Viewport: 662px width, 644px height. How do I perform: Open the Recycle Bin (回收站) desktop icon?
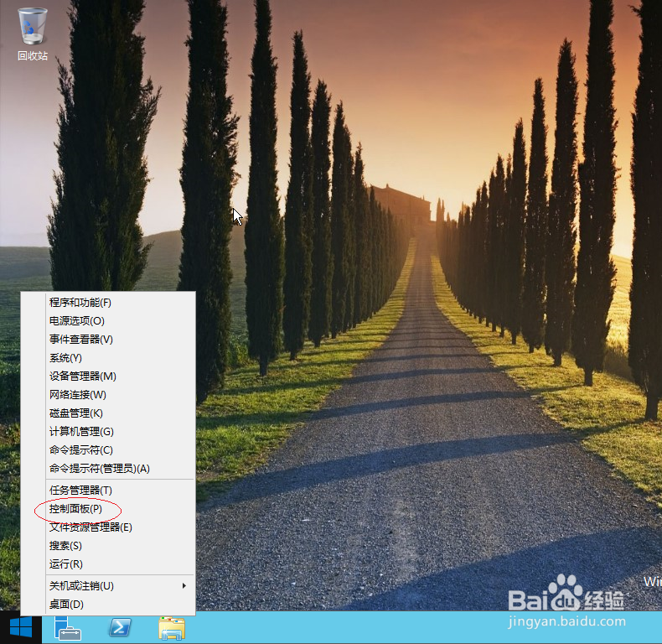(x=33, y=34)
